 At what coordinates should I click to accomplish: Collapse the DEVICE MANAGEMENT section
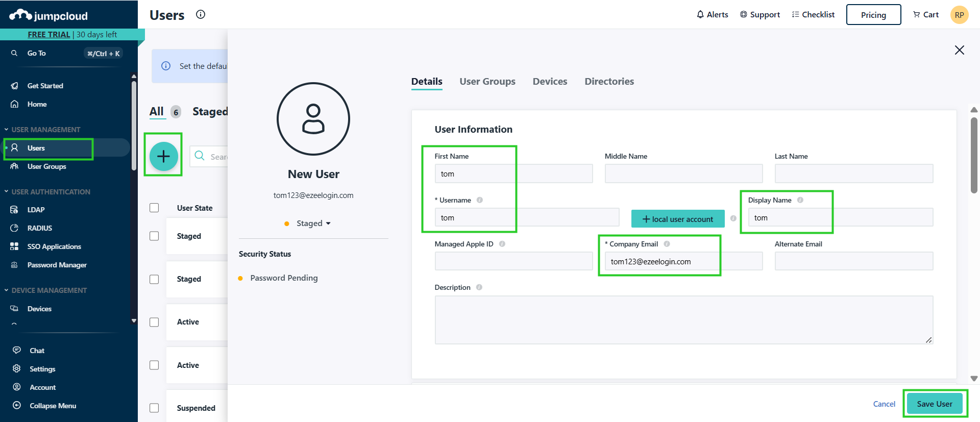click(46, 290)
